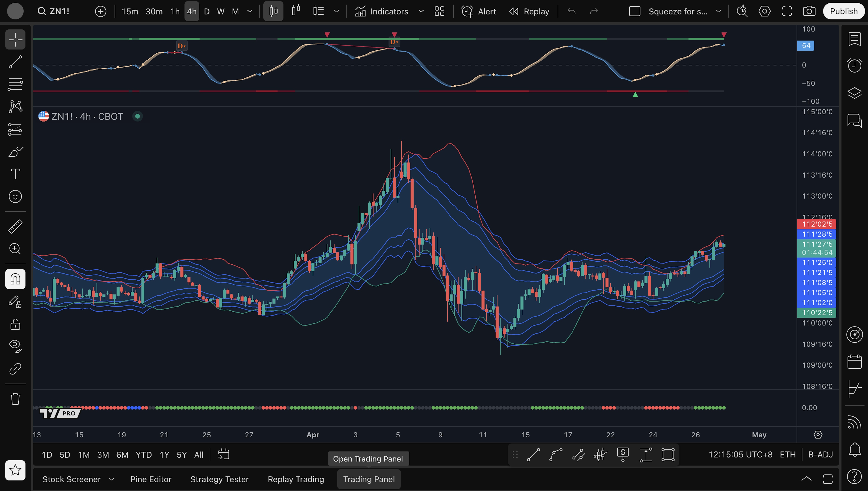Publish the chart idea
This screenshot has width=868, height=491.
(x=844, y=11)
